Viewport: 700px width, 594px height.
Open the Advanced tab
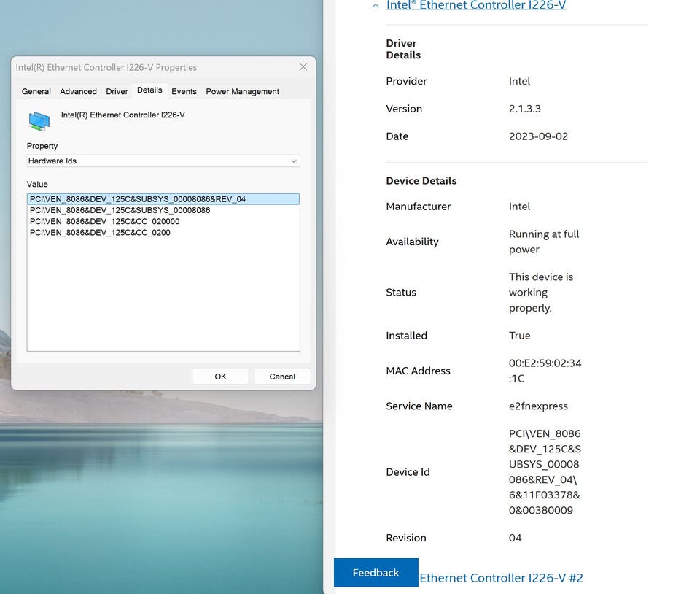pyautogui.click(x=78, y=91)
